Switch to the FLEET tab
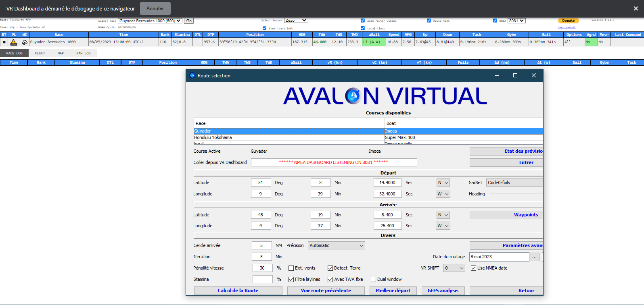 click(x=40, y=53)
